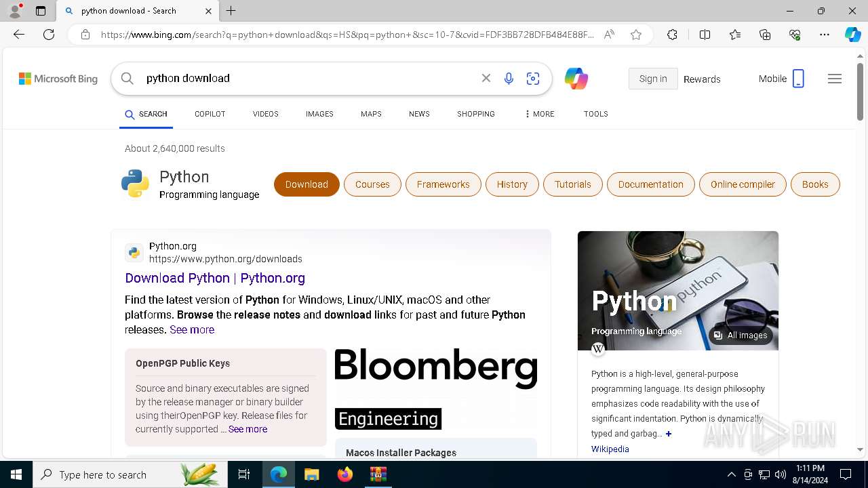The height and width of the screenshot is (488, 868).
Task: Click the browser back arrow
Action: 19,35
